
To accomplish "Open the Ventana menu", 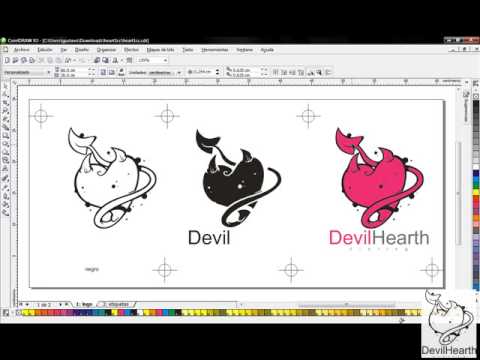I will tap(245, 50).
